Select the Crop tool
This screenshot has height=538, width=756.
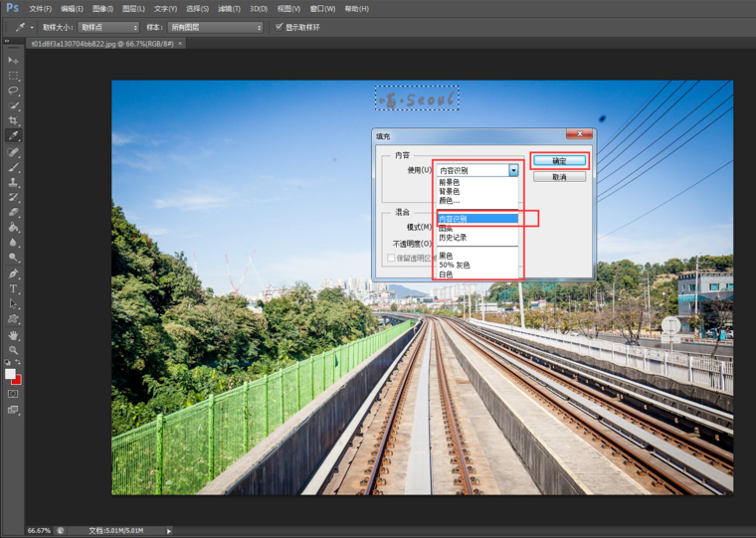click(x=13, y=120)
